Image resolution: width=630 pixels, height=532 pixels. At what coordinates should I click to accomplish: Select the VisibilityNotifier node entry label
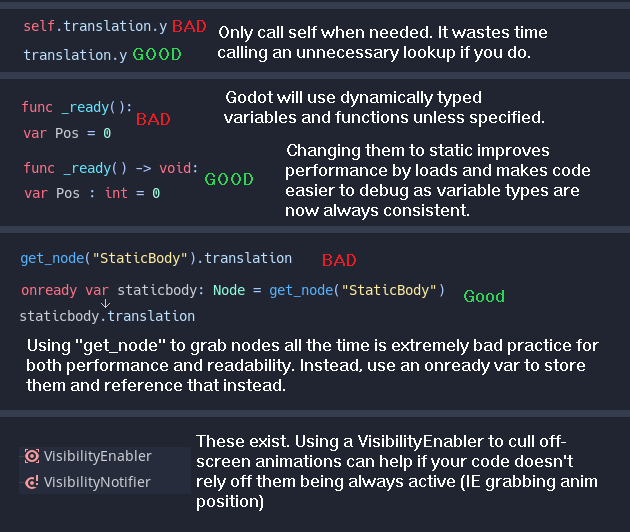(x=97, y=482)
